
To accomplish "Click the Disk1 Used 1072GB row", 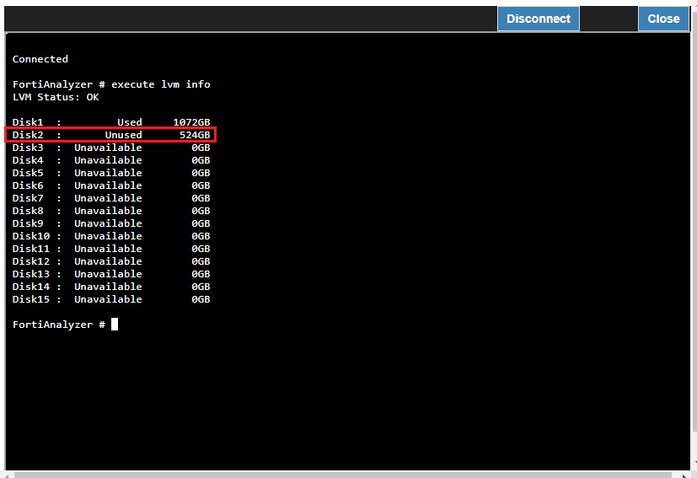I will (111, 122).
